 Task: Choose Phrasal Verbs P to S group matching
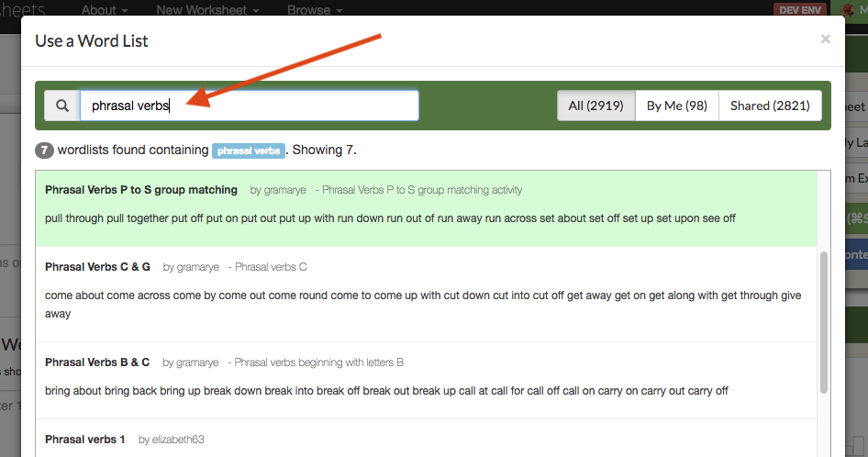426,208
